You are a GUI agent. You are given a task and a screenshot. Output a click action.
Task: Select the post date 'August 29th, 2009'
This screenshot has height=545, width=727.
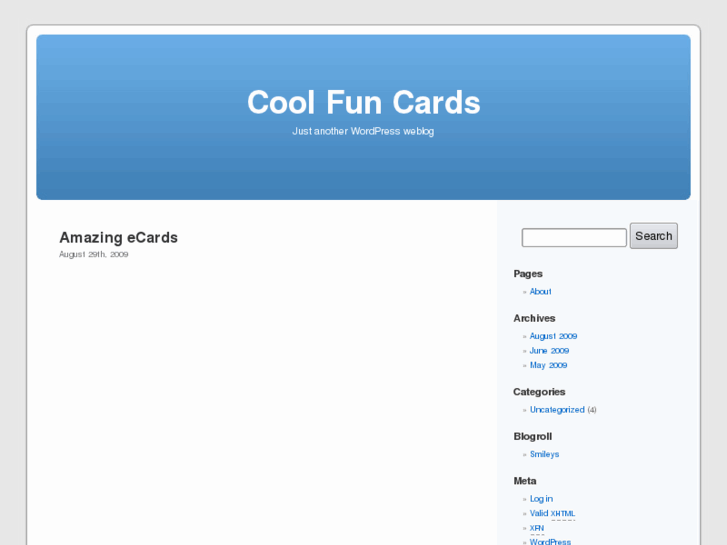pos(94,254)
